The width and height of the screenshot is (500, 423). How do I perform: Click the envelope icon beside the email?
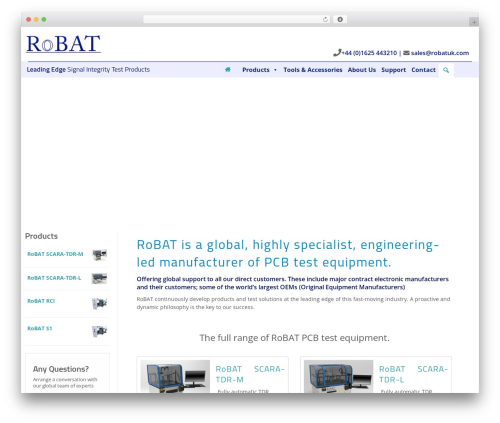point(406,53)
